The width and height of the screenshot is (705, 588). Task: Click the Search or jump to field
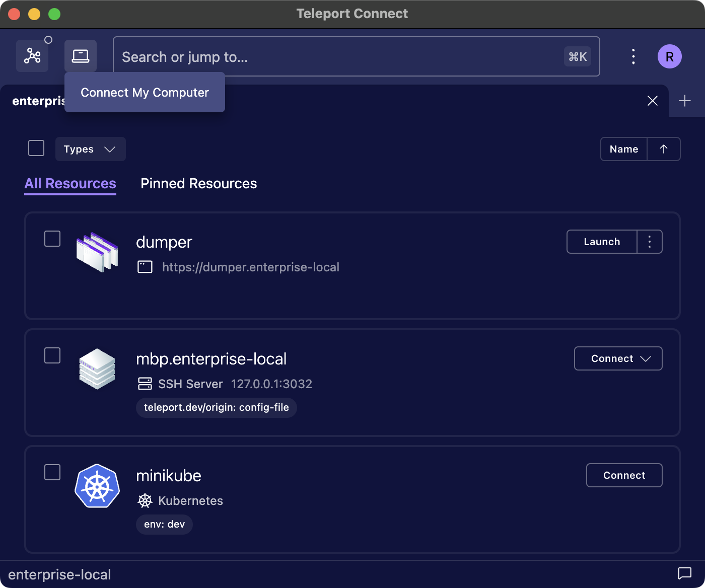[352, 56]
